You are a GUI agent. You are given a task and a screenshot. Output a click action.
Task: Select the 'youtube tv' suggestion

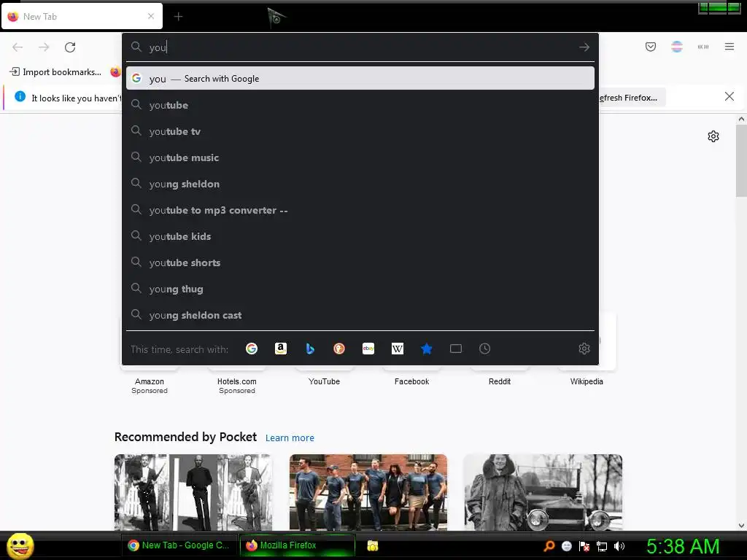click(x=360, y=131)
